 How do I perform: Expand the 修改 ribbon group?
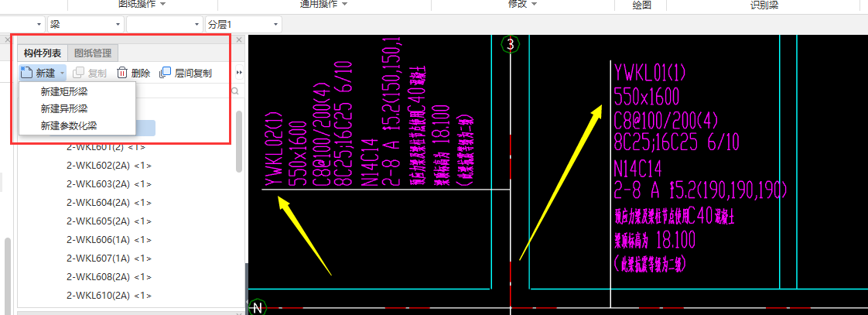(x=522, y=5)
